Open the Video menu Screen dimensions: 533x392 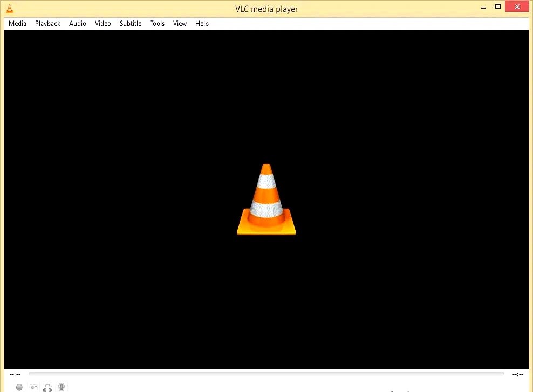(x=102, y=23)
